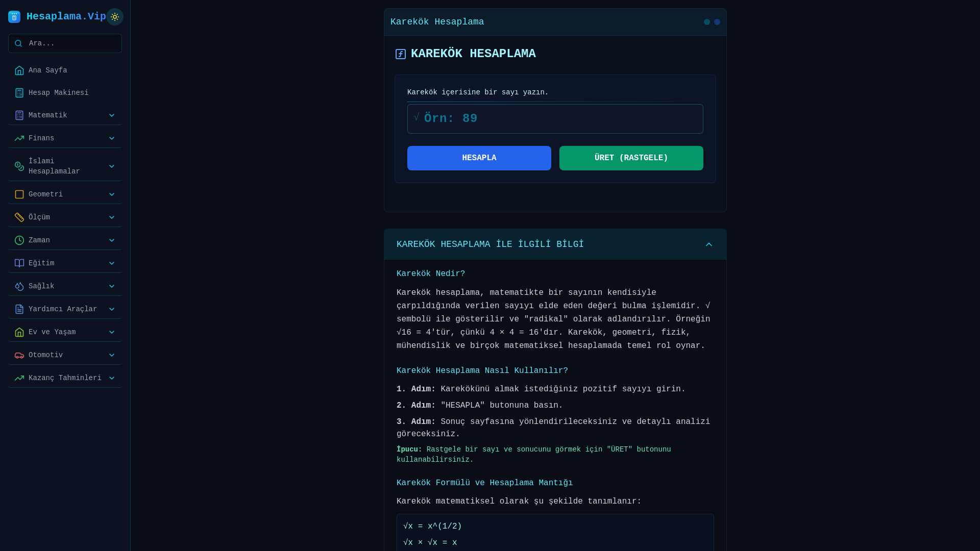Click the Ev ve Yaşam house icon
Viewport: 980px width, 551px height.
click(x=19, y=332)
